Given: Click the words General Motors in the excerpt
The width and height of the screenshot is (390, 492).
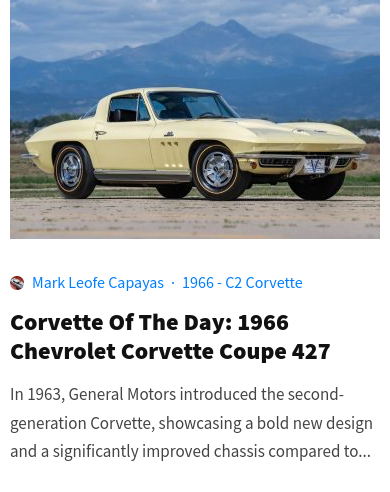Looking at the screenshot, I should [122, 394].
